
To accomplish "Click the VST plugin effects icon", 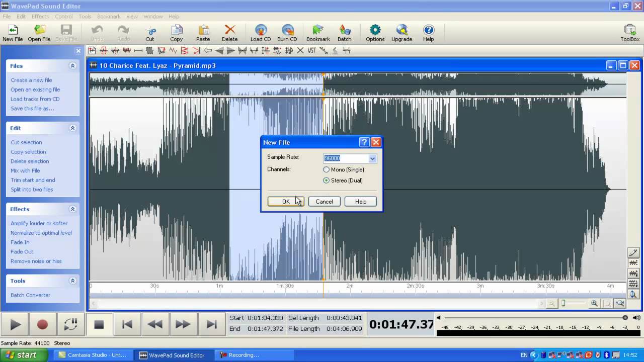I will click(x=312, y=50).
